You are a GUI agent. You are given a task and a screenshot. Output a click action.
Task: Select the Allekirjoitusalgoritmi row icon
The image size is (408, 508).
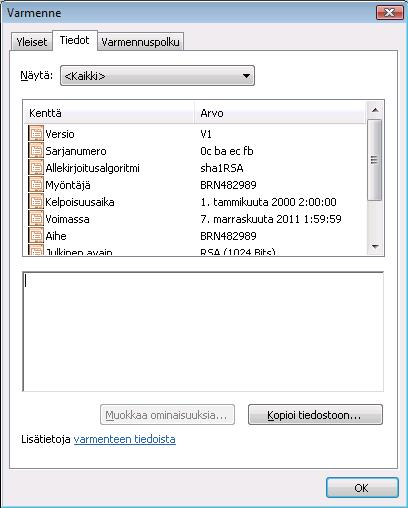pos(36,168)
